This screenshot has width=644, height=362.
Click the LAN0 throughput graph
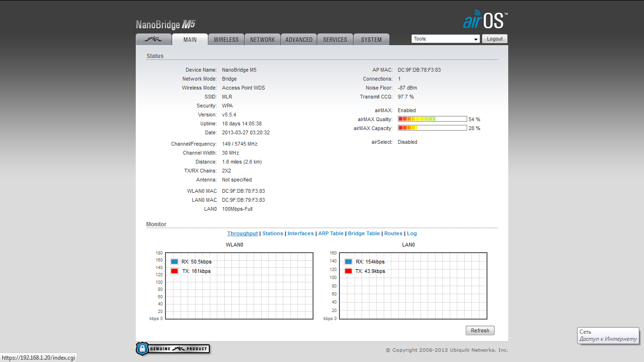(413, 286)
